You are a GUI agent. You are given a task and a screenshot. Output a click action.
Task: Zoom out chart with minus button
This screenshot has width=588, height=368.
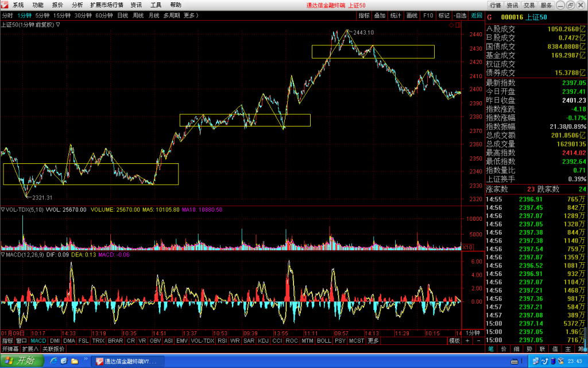478,340
